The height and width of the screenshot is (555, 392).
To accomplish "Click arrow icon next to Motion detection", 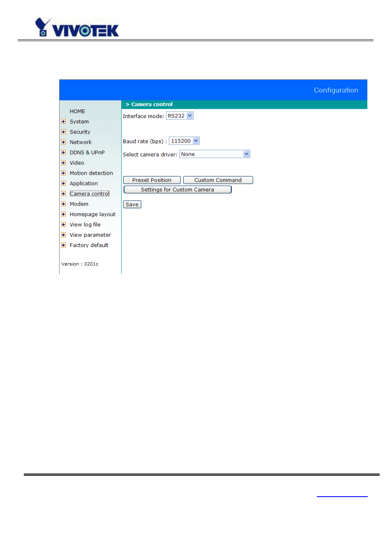I will pos(63,173).
